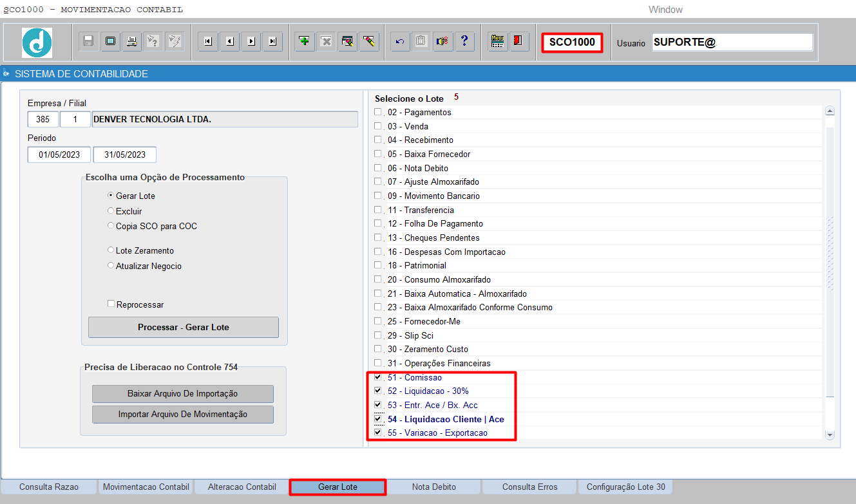Check the 18 - Patrimonial lote
Viewport: 856px width, 504px height.
pos(378,265)
